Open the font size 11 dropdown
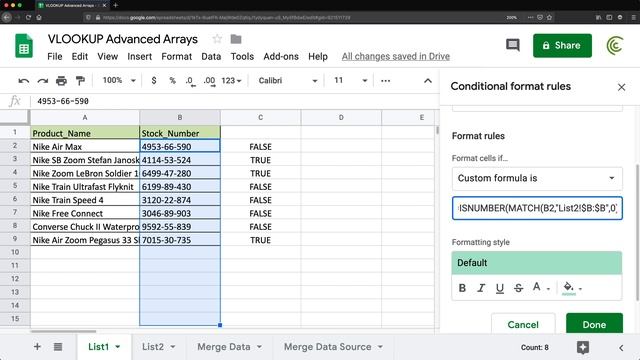This screenshot has height=360, width=640. (x=350, y=81)
